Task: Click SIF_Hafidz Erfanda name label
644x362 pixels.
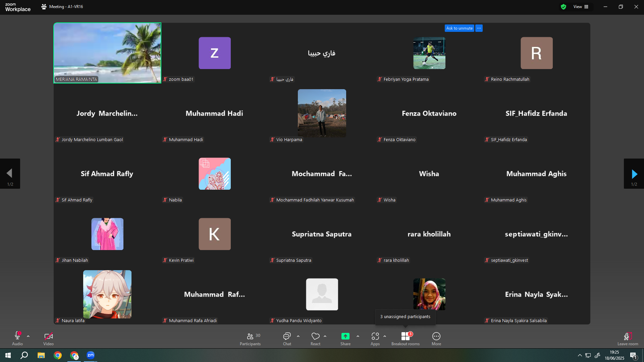Action: (x=509, y=139)
